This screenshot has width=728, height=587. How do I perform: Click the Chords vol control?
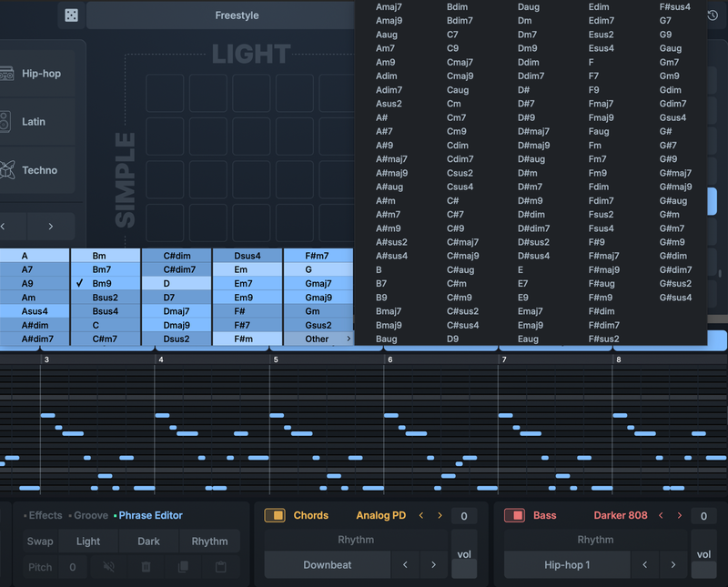click(x=463, y=554)
